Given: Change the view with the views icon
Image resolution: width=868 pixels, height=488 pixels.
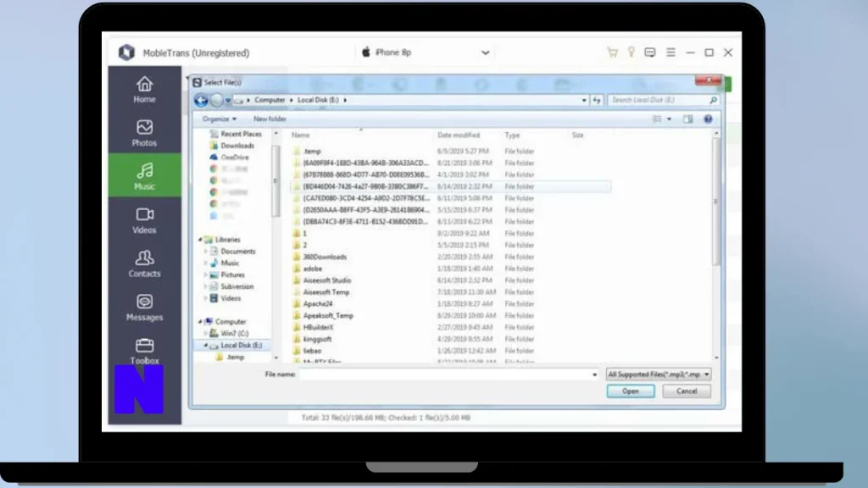Looking at the screenshot, I should click(657, 119).
